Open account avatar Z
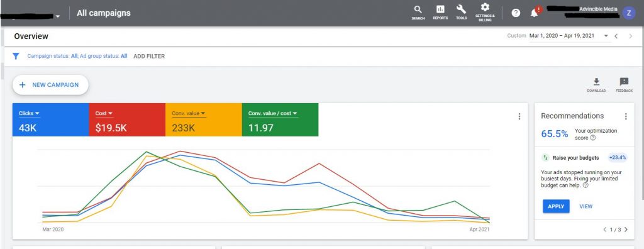The width and height of the screenshot is (644, 249). [628, 13]
